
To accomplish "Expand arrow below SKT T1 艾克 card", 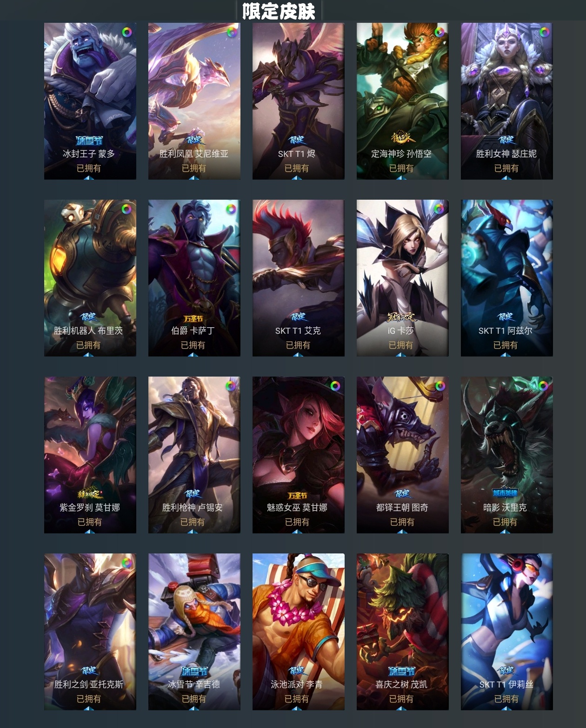I will coord(298,354).
